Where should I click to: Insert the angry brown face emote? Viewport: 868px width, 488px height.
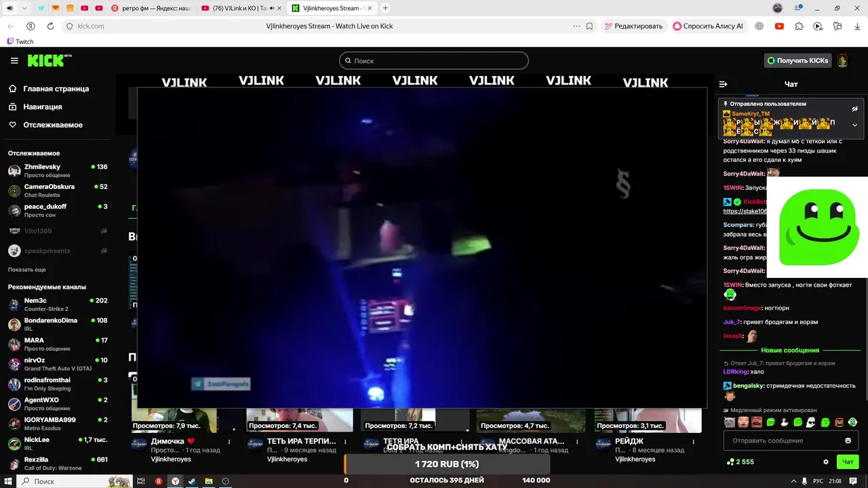[839, 422]
